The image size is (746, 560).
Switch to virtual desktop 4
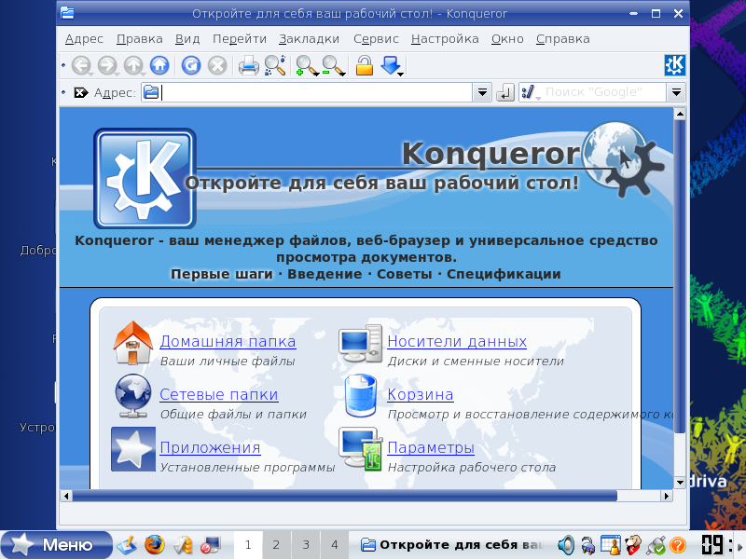coord(335,545)
